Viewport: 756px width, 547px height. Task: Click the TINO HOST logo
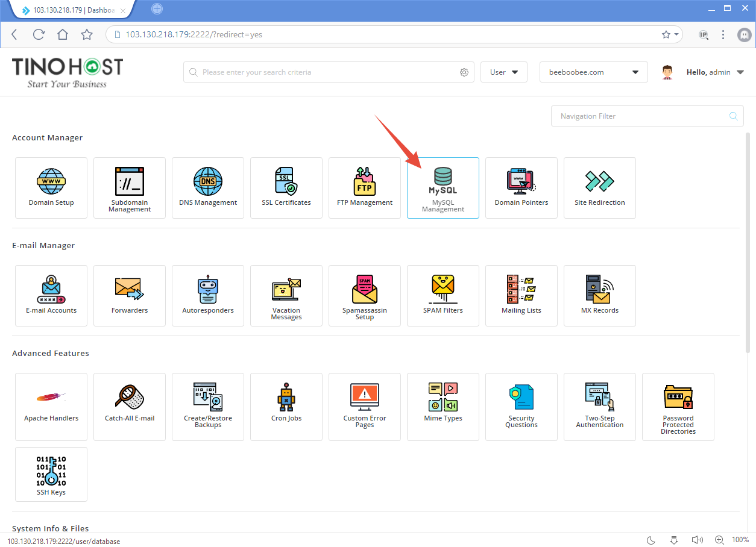coord(67,70)
